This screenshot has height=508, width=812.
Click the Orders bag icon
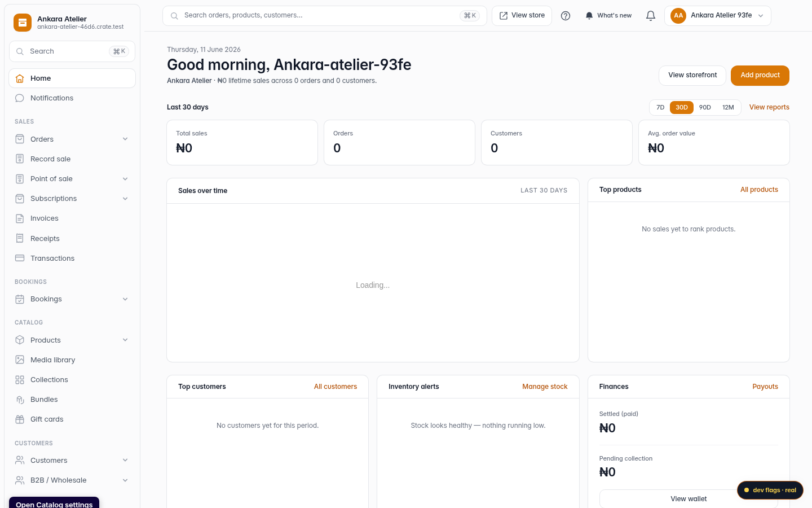[x=20, y=139]
